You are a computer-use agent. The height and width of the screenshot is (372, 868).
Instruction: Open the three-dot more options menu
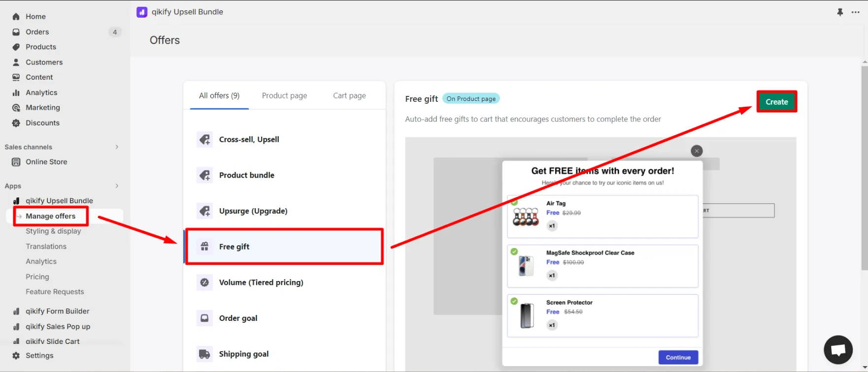click(855, 12)
